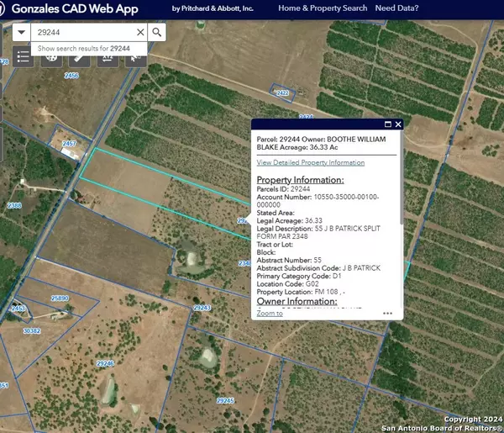Click the popup's vertical scrollbar
Screen dimensions: 504x433
click(x=400, y=202)
